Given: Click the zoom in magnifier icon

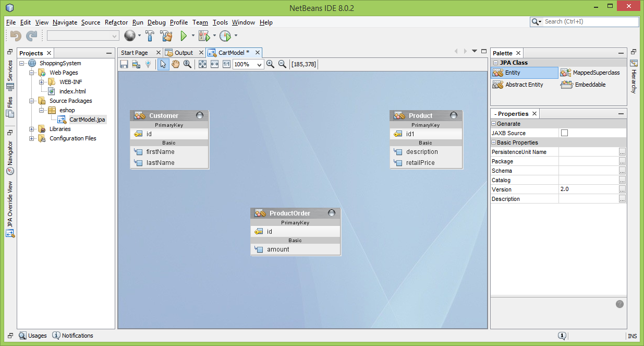Looking at the screenshot, I should (x=270, y=64).
